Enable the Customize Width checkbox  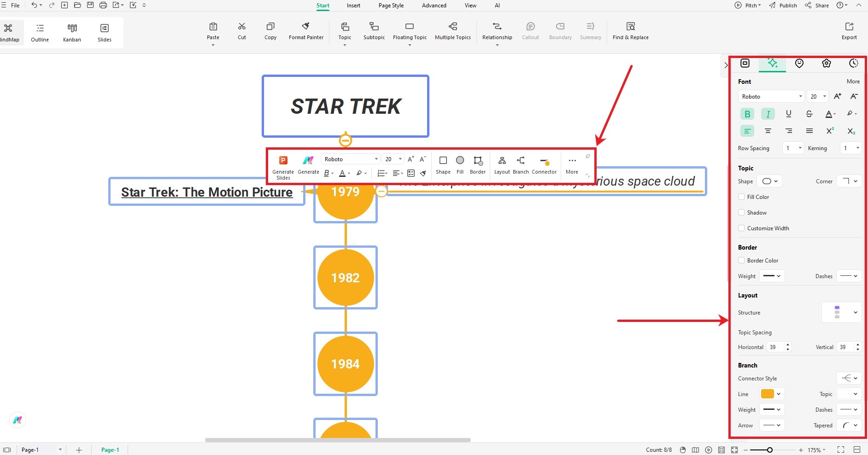741,228
